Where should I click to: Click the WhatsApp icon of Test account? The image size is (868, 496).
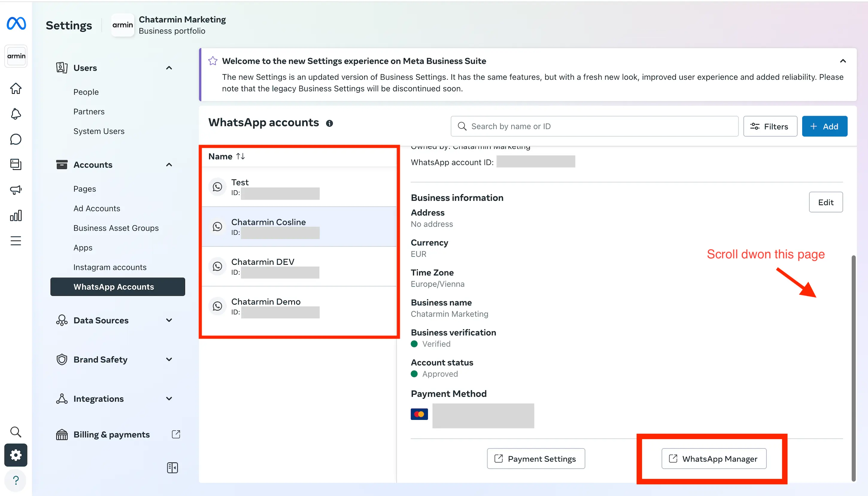(x=217, y=187)
